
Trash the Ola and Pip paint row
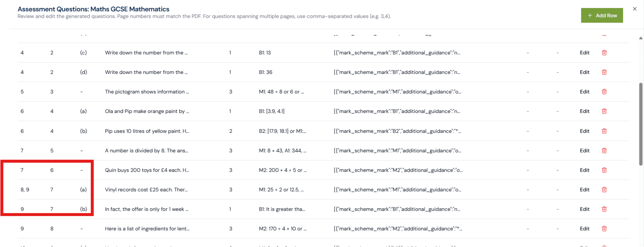[x=604, y=111]
